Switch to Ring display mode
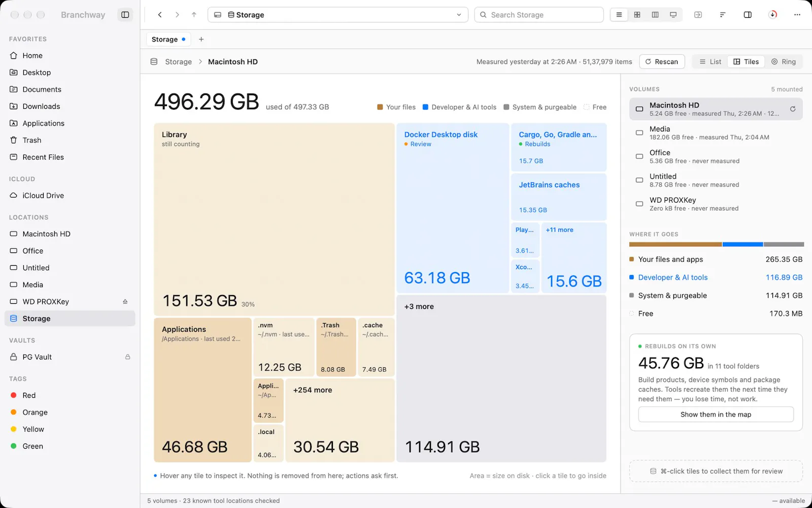 (x=783, y=61)
